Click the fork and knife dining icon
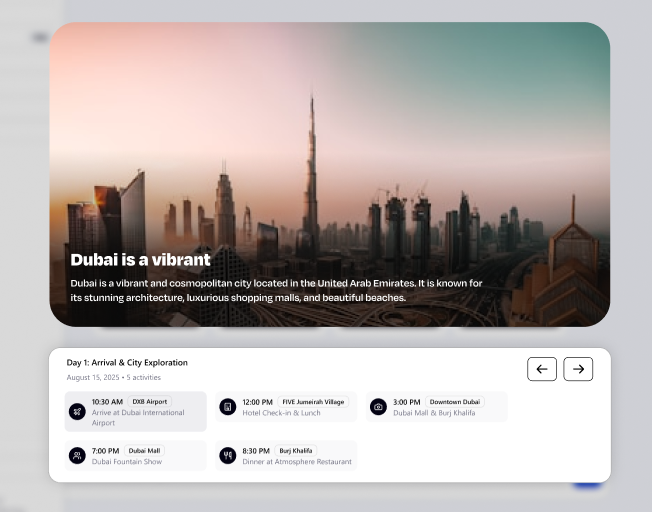 tap(227, 455)
